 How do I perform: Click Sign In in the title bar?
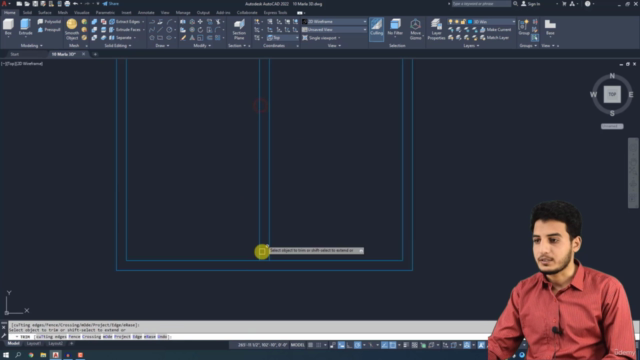pyautogui.click(x=531, y=4)
